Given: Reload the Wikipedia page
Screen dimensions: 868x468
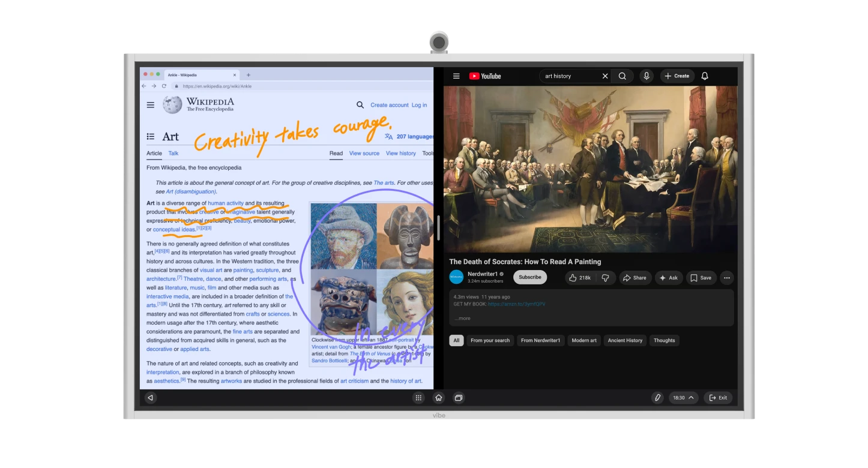Looking at the screenshot, I should [x=164, y=86].
